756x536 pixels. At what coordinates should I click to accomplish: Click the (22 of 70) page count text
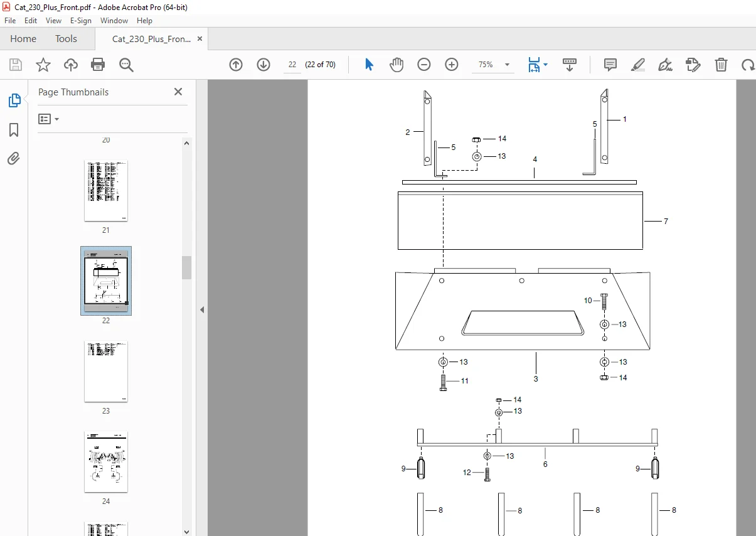click(x=320, y=65)
